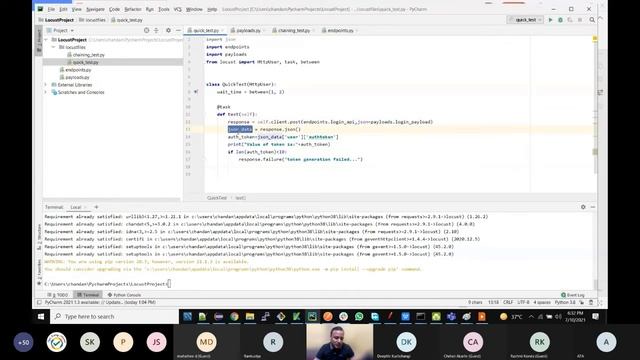Add a new terminal session with plus icon
This screenshot has width=640, height=360.
[x=96, y=207]
